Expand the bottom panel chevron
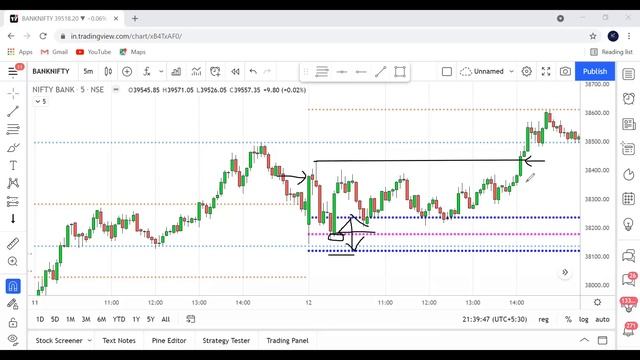The width and height of the screenshot is (640, 360). click(x=584, y=340)
